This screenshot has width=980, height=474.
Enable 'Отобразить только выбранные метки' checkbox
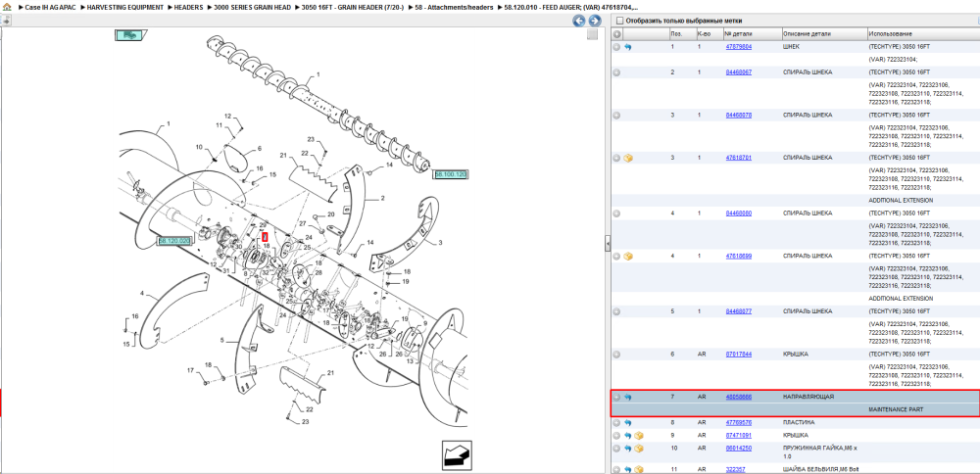[x=619, y=21]
